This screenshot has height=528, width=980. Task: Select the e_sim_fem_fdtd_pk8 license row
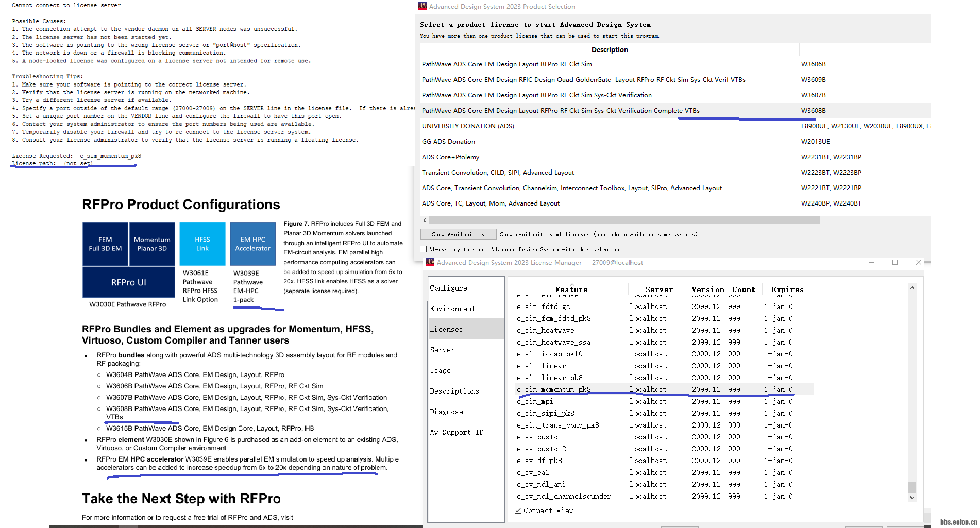(x=665, y=318)
